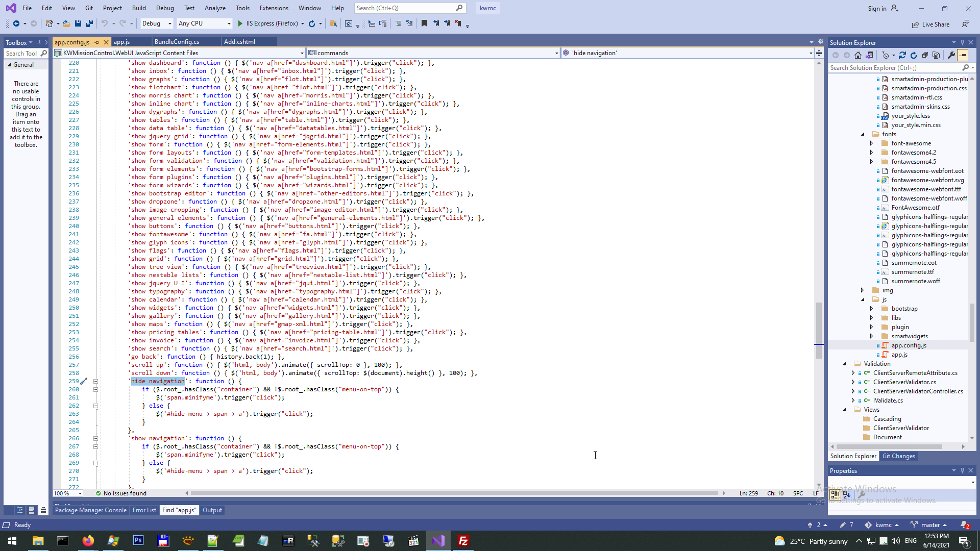Click Sync with Active Document icon
Viewport: 980px width, 551px height.
pos(902,55)
